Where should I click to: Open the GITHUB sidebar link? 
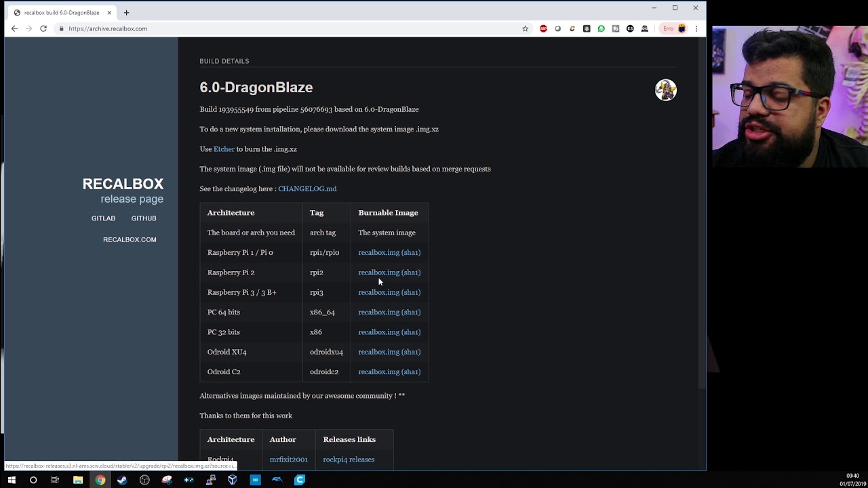144,218
